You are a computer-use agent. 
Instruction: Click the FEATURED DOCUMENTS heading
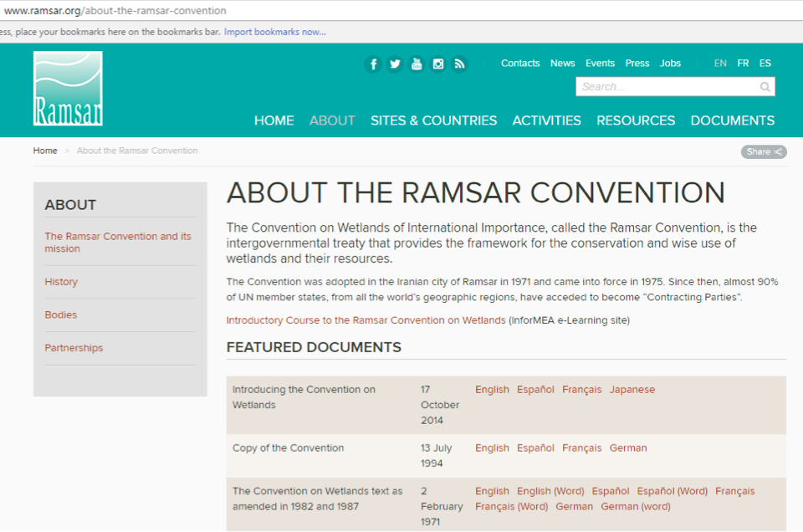314,347
